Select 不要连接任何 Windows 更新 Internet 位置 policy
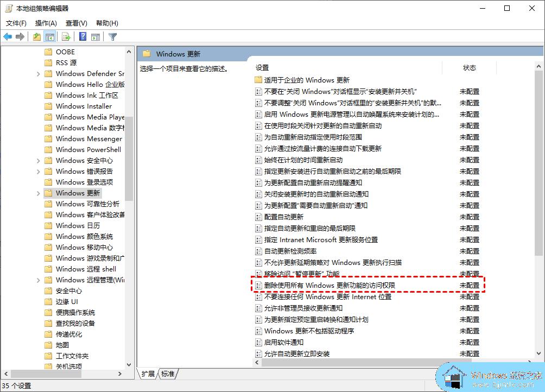This screenshot has width=545, height=392. pos(328,297)
